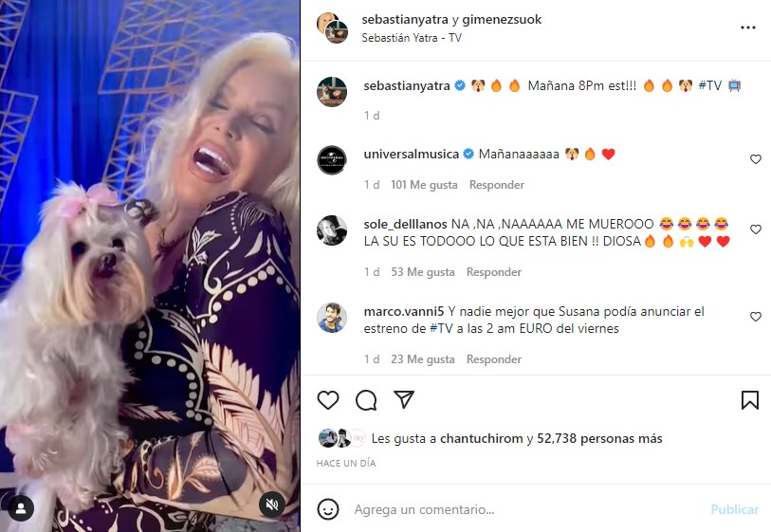Image resolution: width=771 pixels, height=532 pixels.
Task: Open the #TV hashtag in the caption
Action: coord(710,85)
